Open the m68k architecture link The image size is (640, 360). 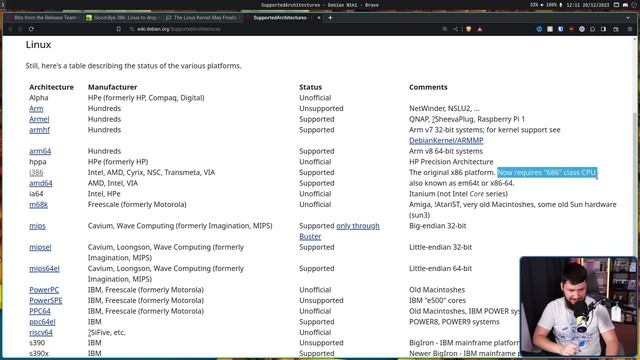coord(38,204)
